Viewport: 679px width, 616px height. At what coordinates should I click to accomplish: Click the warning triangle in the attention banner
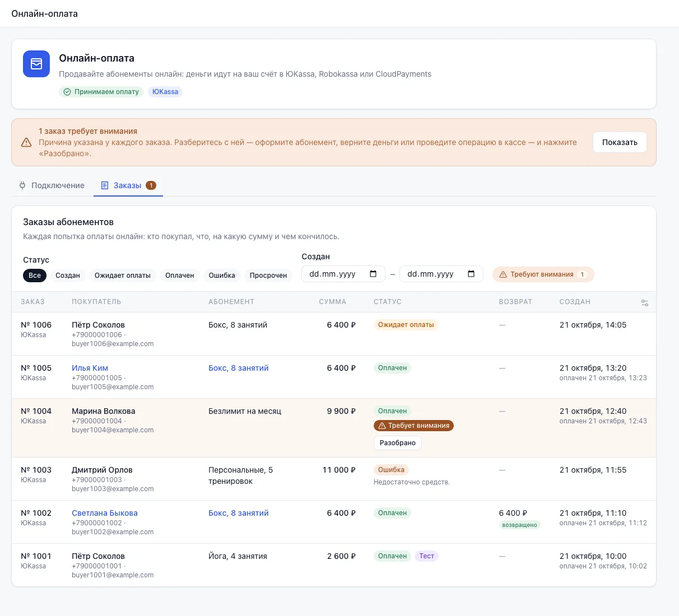(26, 142)
